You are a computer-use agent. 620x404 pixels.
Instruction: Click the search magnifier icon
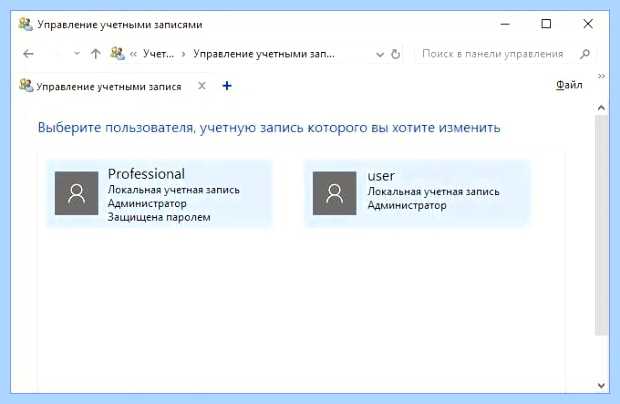(x=585, y=54)
